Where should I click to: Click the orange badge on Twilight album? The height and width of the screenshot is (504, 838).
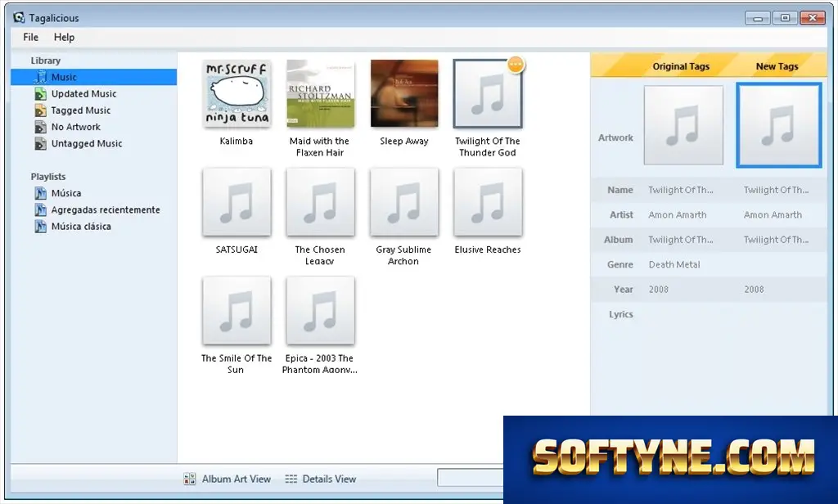click(516, 65)
